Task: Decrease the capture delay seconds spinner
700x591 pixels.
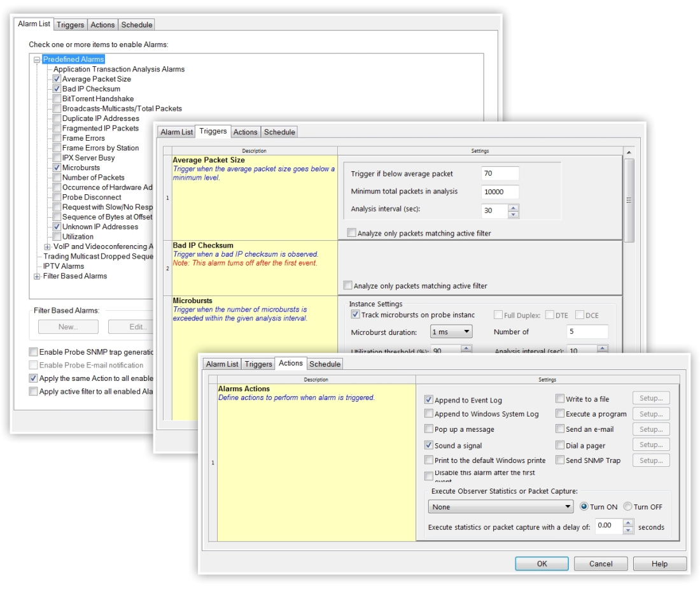Action: click(x=629, y=530)
